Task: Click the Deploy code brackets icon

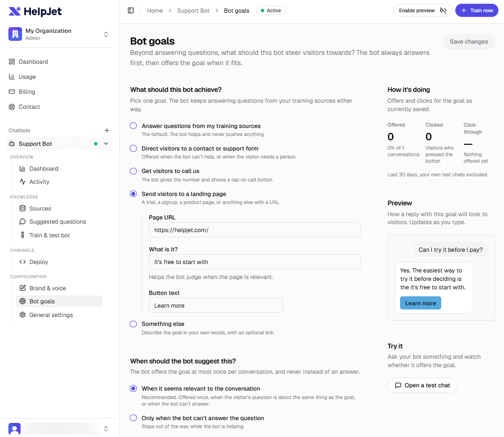Action: pos(22,262)
